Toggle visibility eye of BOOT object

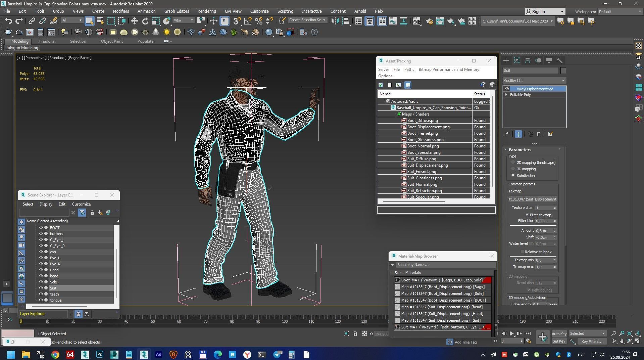(x=41, y=228)
